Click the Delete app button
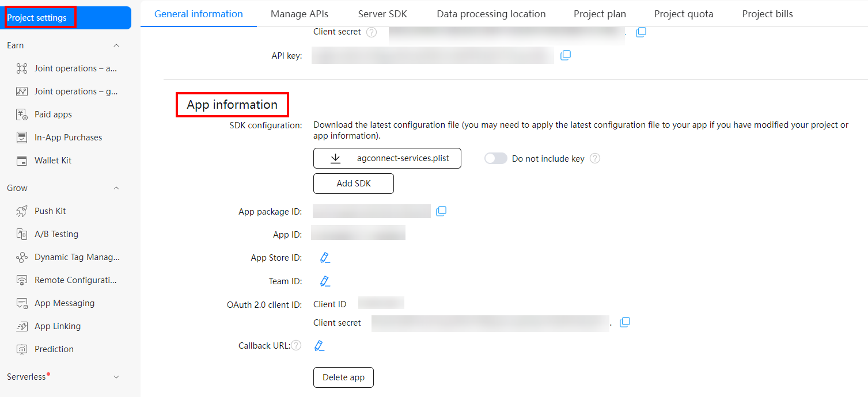The width and height of the screenshot is (868, 397). pos(343,377)
